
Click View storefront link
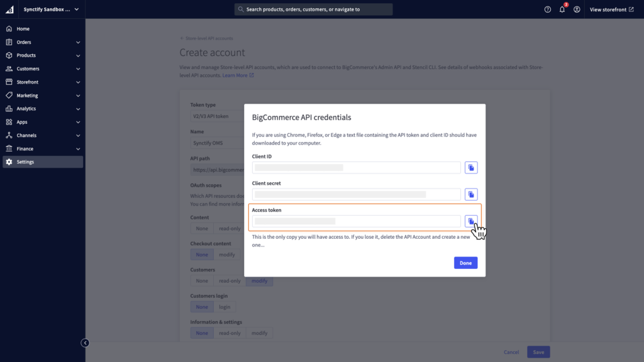point(611,9)
